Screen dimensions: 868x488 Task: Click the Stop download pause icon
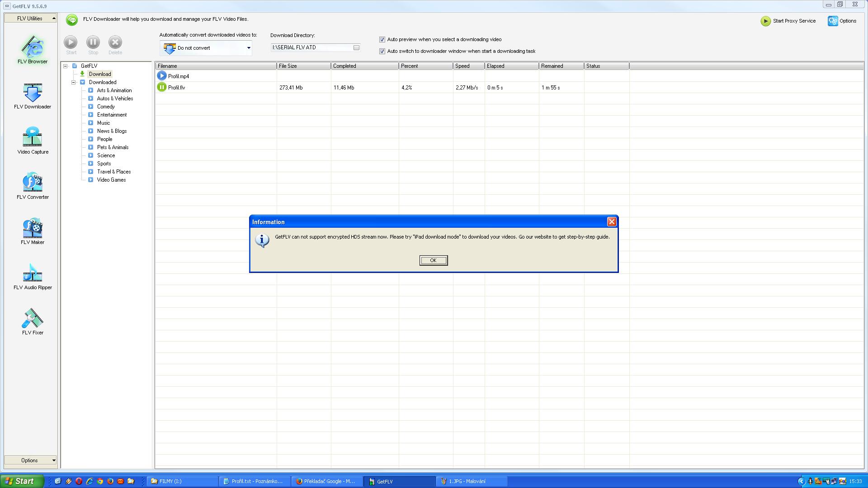pos(93,42)
